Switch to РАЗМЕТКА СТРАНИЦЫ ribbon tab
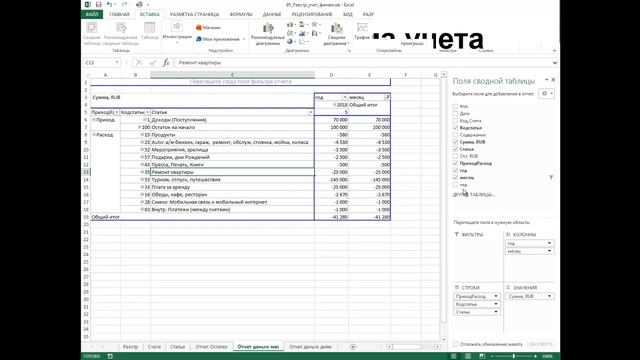The width and height of the screenshot is (640, 360). click(194, 14)
